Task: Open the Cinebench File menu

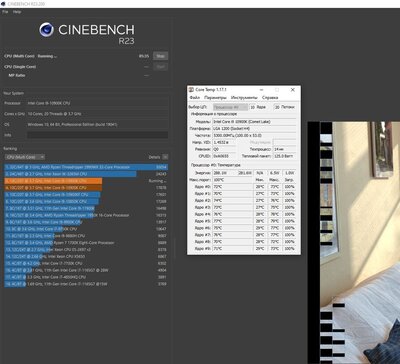Action: pyautogui.click(x=5, y=12)
